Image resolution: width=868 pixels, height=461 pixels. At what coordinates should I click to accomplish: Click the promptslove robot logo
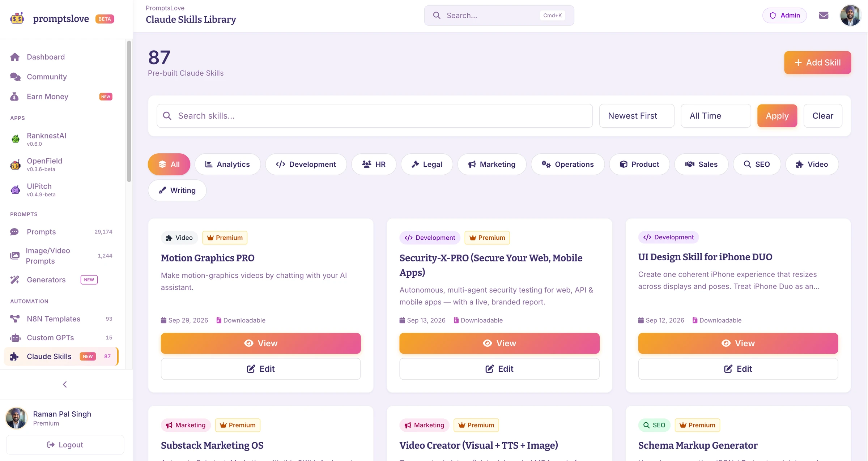pos(17,18)
